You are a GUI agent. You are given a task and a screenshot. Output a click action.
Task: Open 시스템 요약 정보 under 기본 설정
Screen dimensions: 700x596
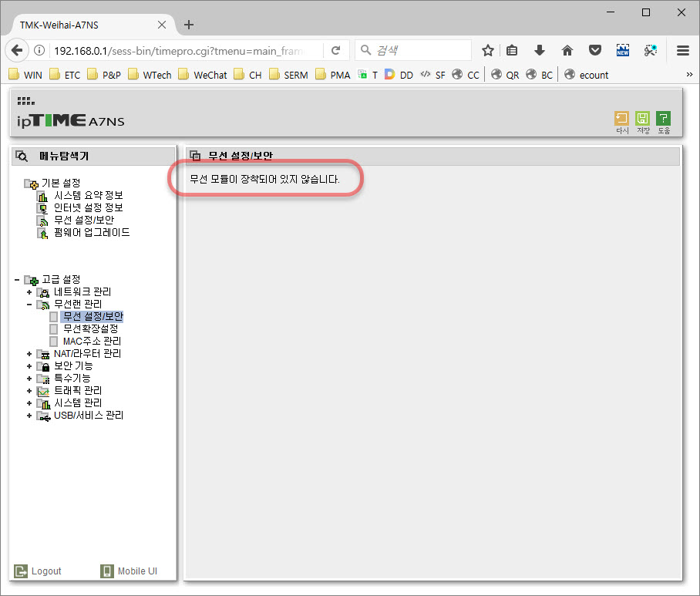(x=89, y=196)
